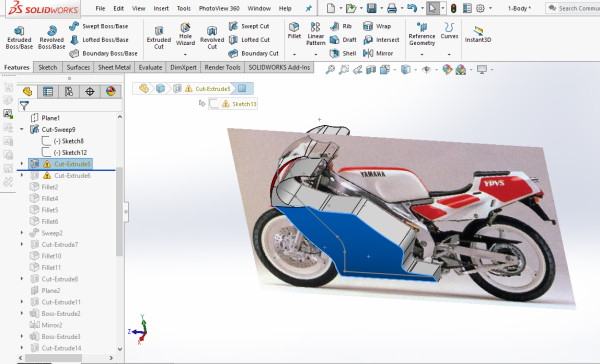The height and width of the screenshot is (364, 600).
Task: Open the DisplayManager tab
Action: [x=111, y=91]
